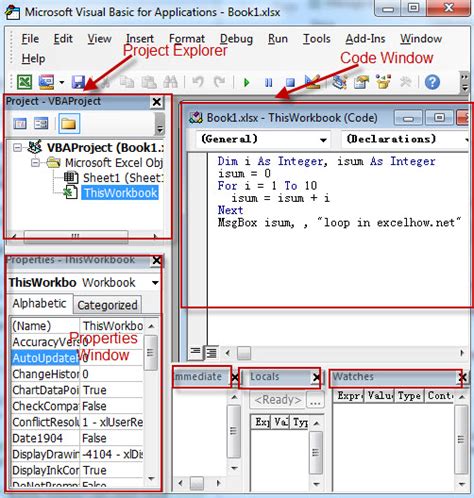Screen dimensions: 474x498
Task: Open the Debug menu
Action: (236, 39)
